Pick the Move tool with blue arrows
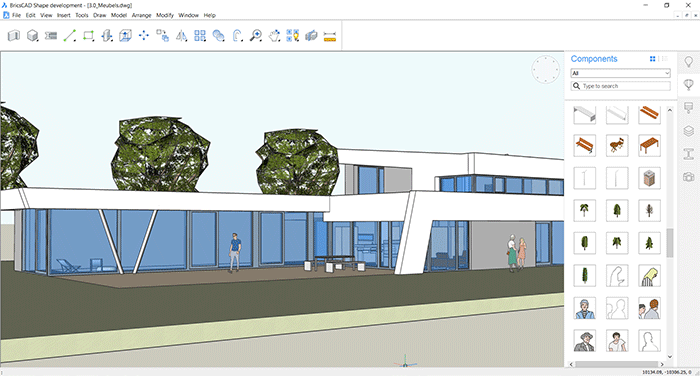This screenshot has width=700, height=376. 144,35
